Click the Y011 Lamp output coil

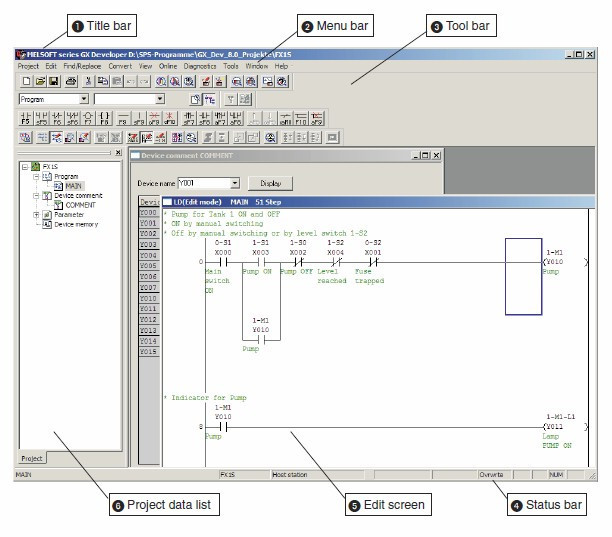(565, 427)
